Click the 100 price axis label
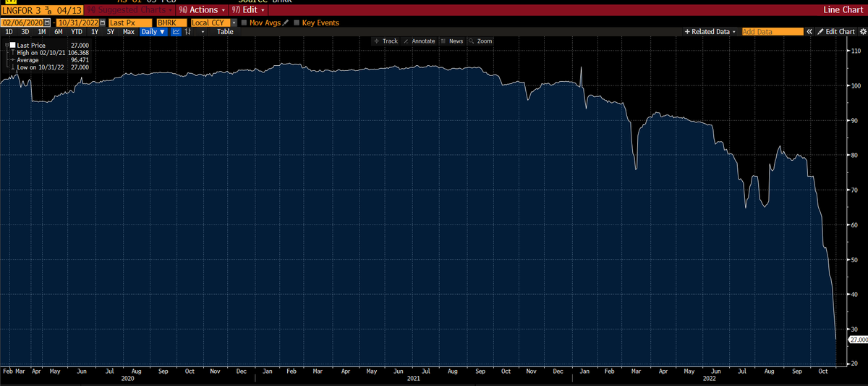Viewport: 868px width, 386px height. tap(856, 86)
